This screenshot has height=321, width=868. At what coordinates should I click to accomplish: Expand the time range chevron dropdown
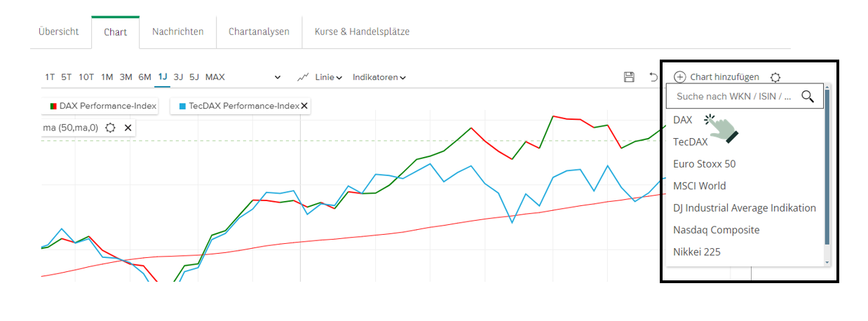tap(278, 77)
